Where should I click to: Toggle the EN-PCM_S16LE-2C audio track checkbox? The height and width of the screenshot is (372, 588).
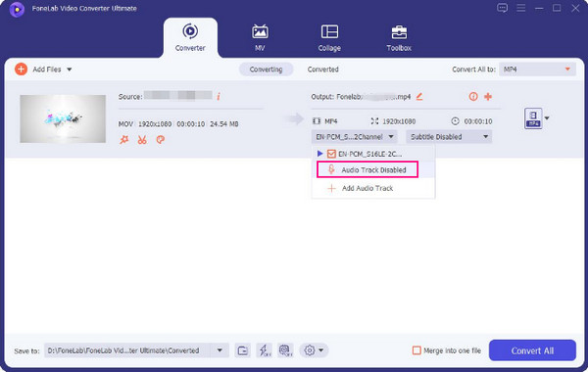click(x=331, y=154)
